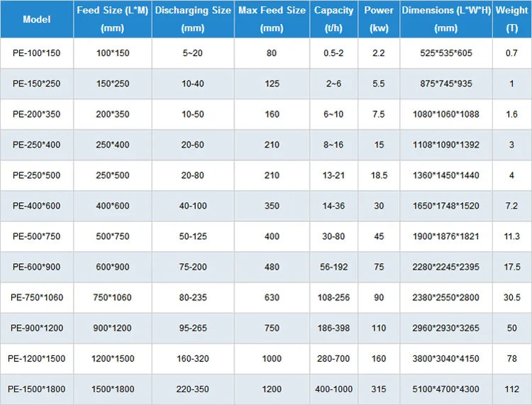Click the Discharging Size column header
This screenshot has width=532, height=405.
193,19
